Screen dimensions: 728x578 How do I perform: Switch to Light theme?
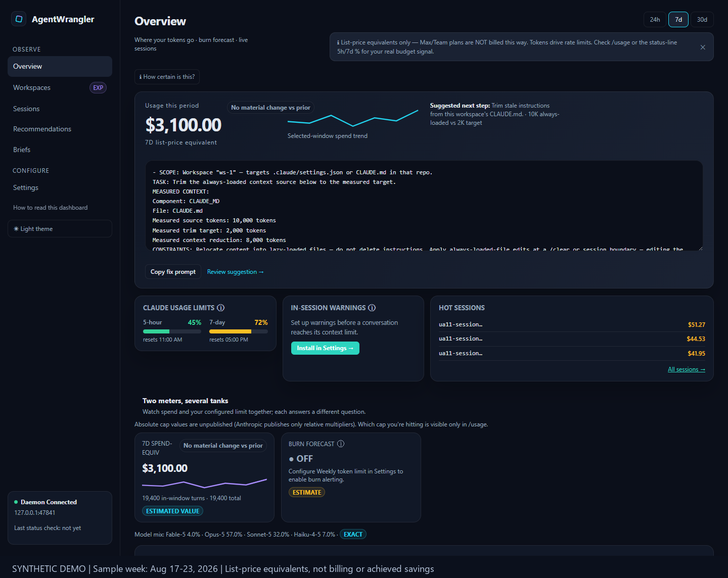click(60, 228)
